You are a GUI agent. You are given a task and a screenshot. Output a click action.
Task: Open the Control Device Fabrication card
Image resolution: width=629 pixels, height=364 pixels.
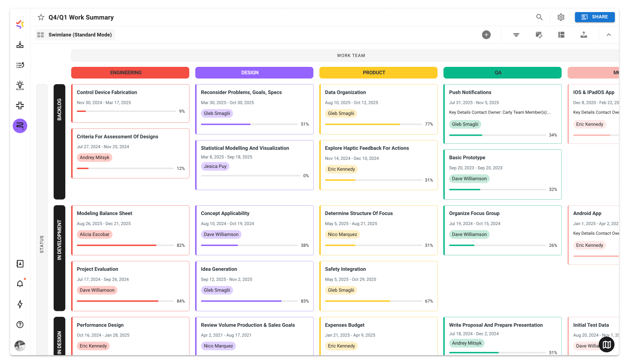[130, 103]
